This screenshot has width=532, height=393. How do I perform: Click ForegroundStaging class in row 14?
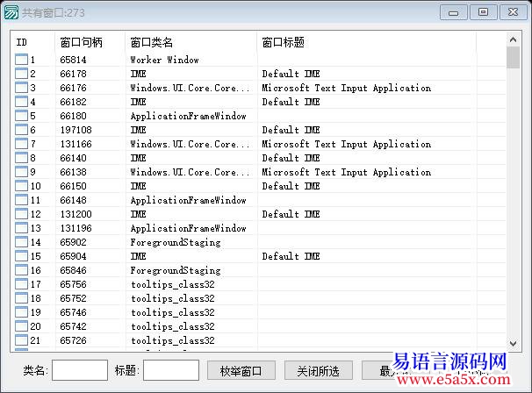coord(176,242)
